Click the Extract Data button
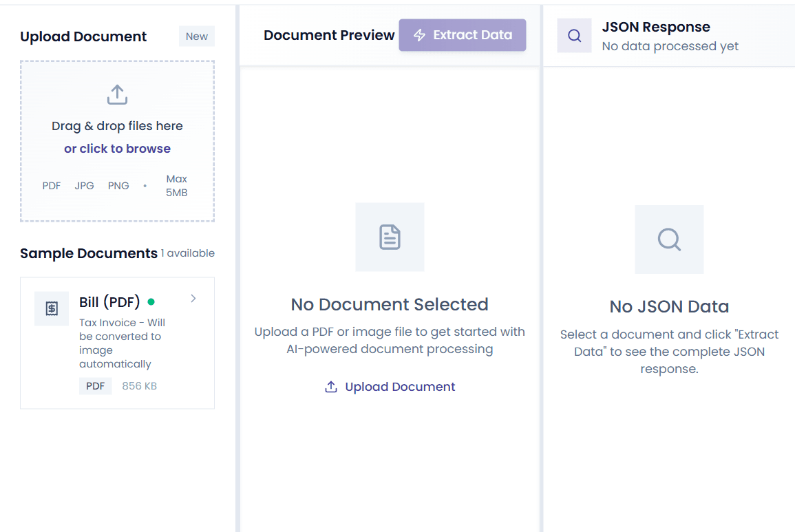Viewport: 795px width, 532px height. coord(462,34)
